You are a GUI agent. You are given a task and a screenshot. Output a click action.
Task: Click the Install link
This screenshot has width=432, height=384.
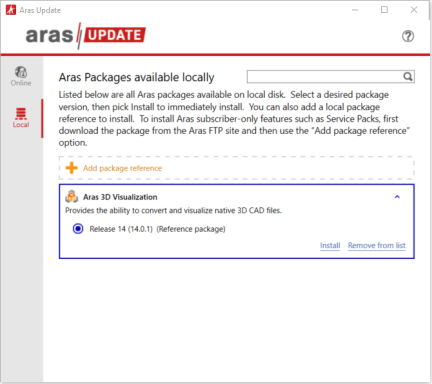[x=330, y=246]
